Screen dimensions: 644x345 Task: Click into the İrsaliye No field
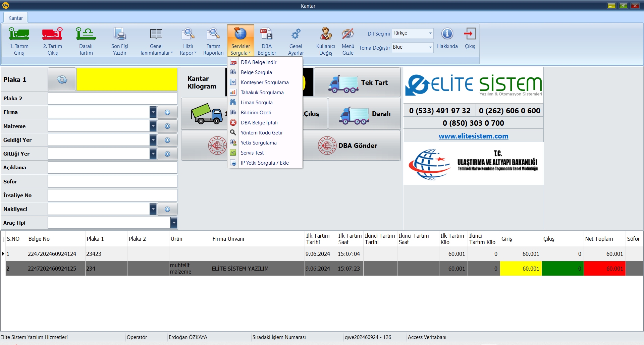(x=112, y=195)
